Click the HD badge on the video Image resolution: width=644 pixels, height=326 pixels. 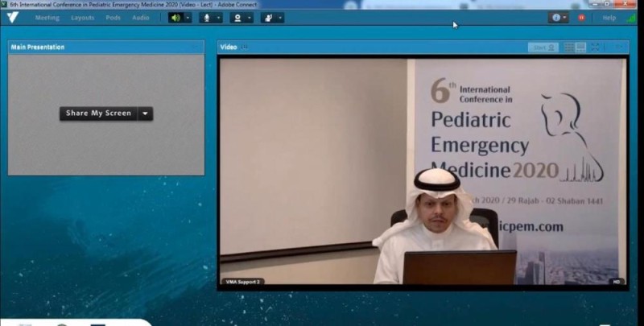click(x=617, y=282)
